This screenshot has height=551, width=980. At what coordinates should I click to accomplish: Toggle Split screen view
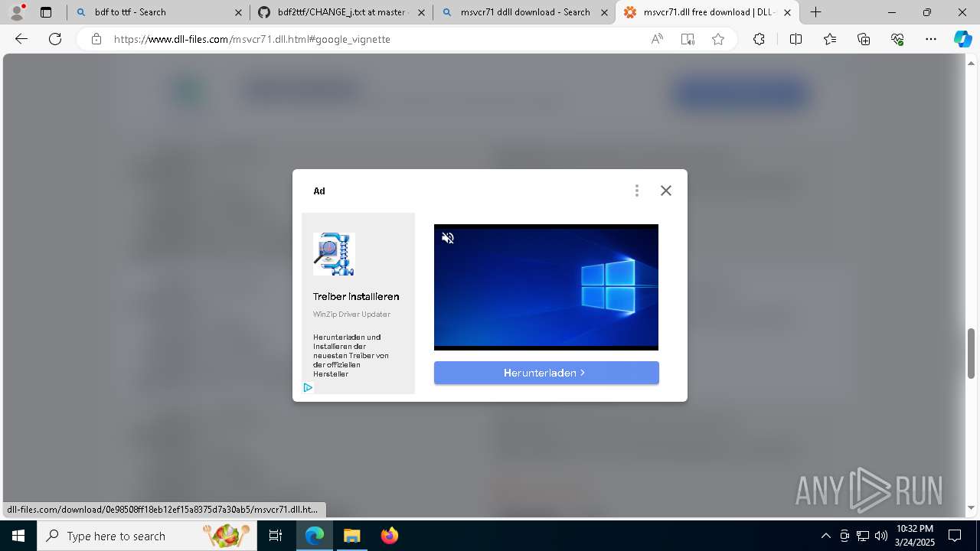pos(795,39)
